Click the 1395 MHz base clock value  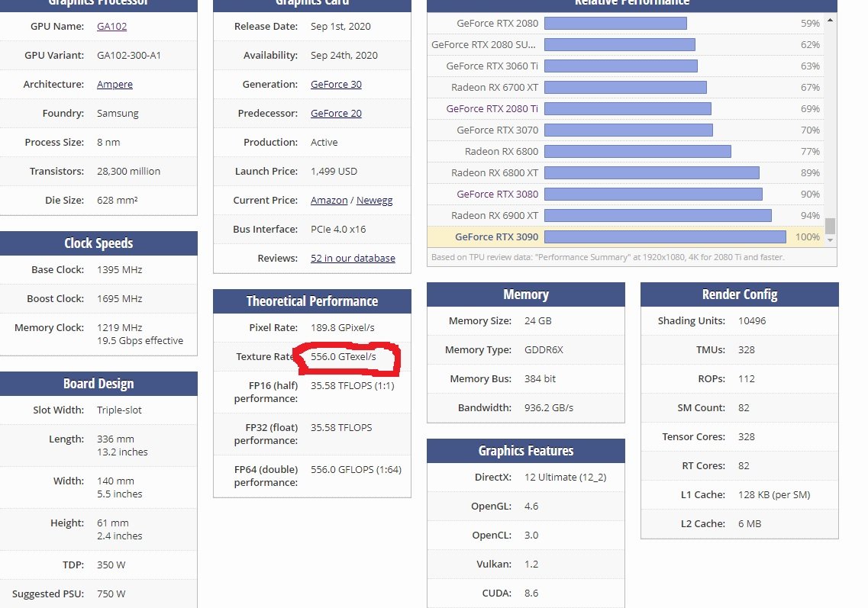[120, 269]
